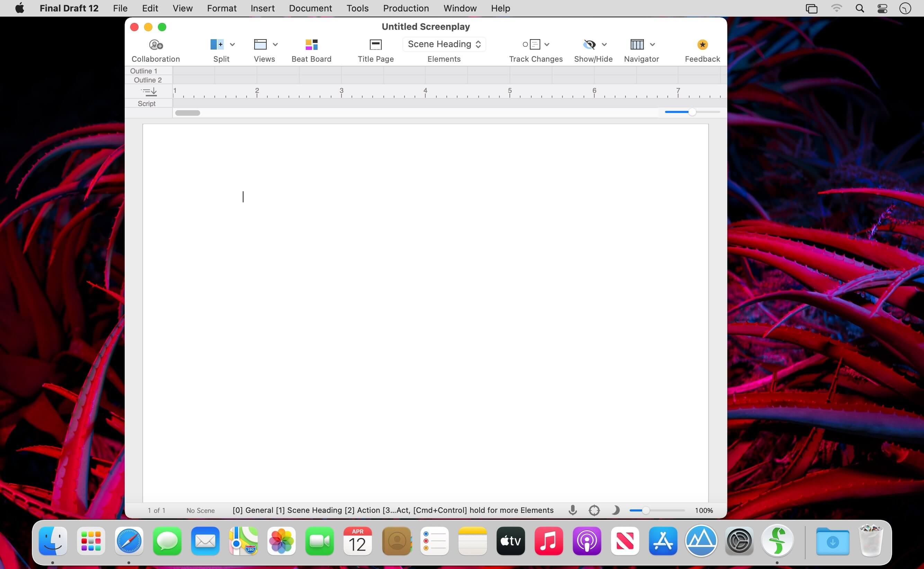
Task: Adjust the zoom slider in status bar
Action: [646, 510]
